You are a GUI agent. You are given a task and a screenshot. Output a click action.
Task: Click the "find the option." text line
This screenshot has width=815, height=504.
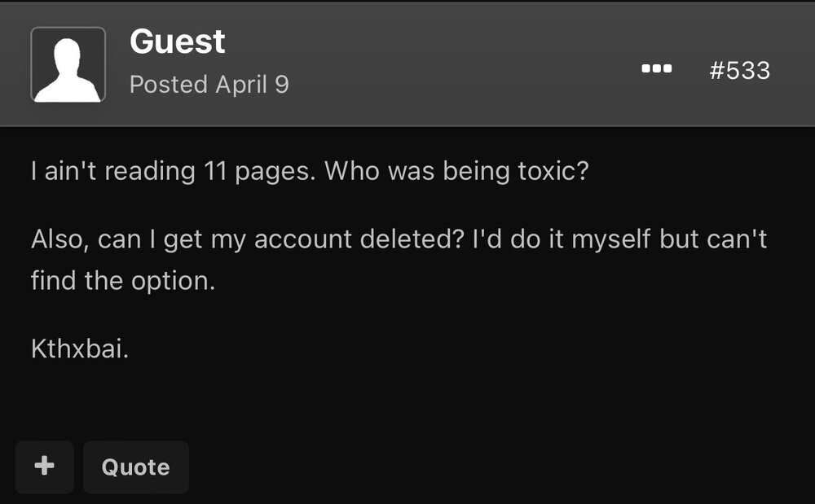point(122,281)
